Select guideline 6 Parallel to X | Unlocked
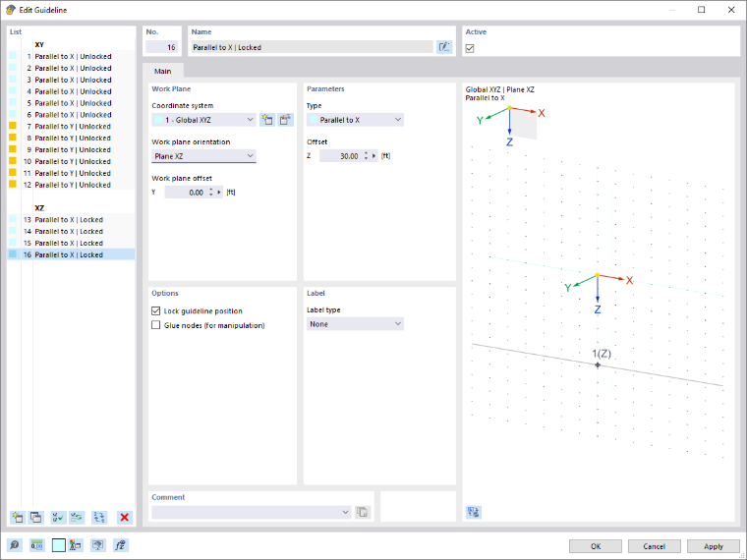The height and width of the screenshot is (560, 747). point(71,115)
